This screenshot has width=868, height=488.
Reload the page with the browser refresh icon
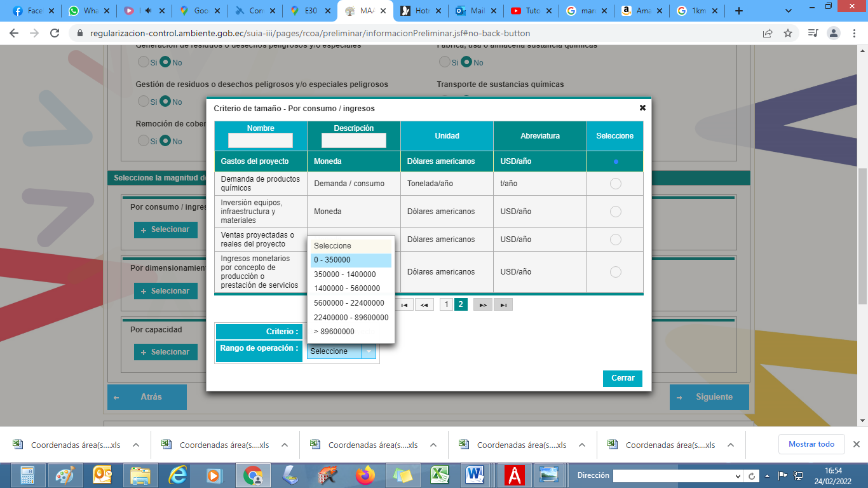tap(55, 34)
